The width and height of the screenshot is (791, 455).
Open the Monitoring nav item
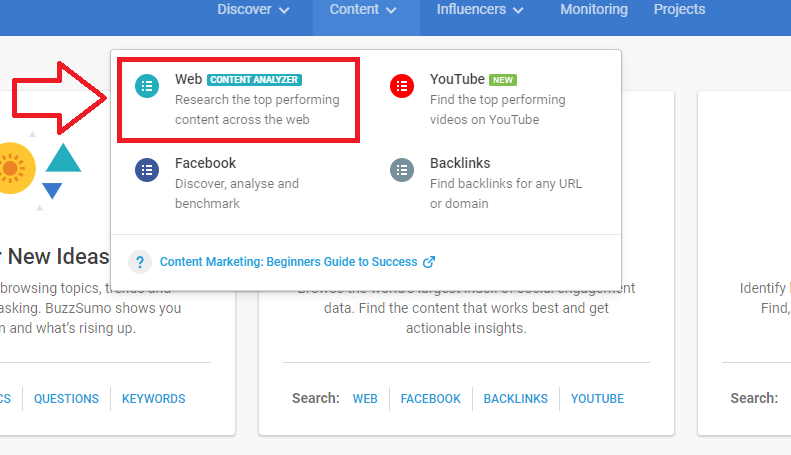click(x=594, y=9)
